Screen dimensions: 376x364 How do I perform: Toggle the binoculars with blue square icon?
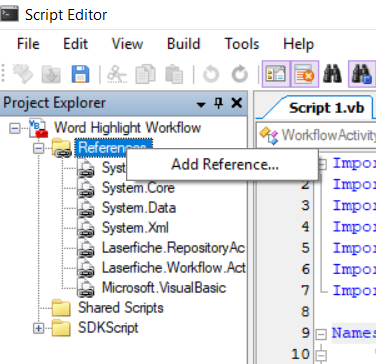[x=362, y=74]
